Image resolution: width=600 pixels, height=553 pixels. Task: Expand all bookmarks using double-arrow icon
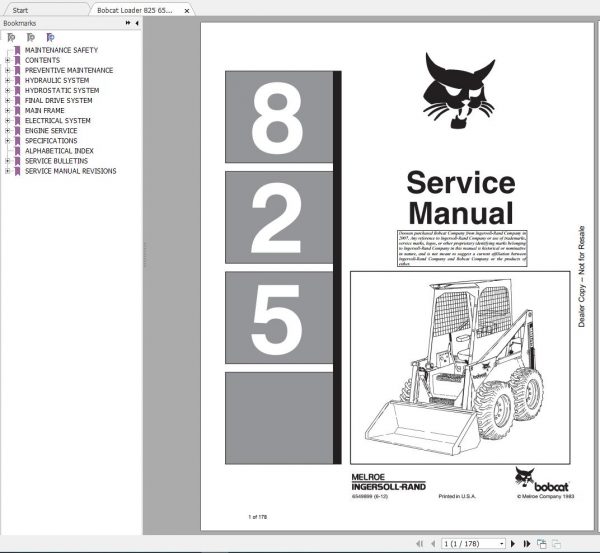click(x=128, y=23)
